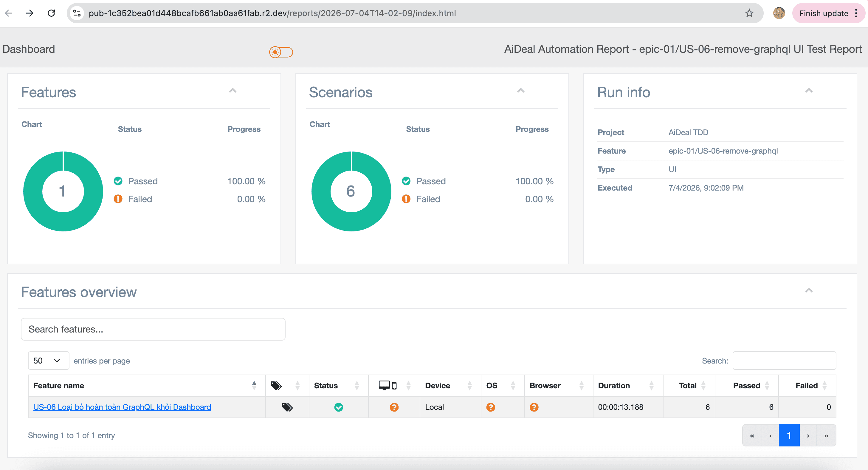Click Failed warning icon in Scenarios panel
Image resolution: width=868 pixels, height=470 pixels.
pyautogui.click(x=406, y=199)
